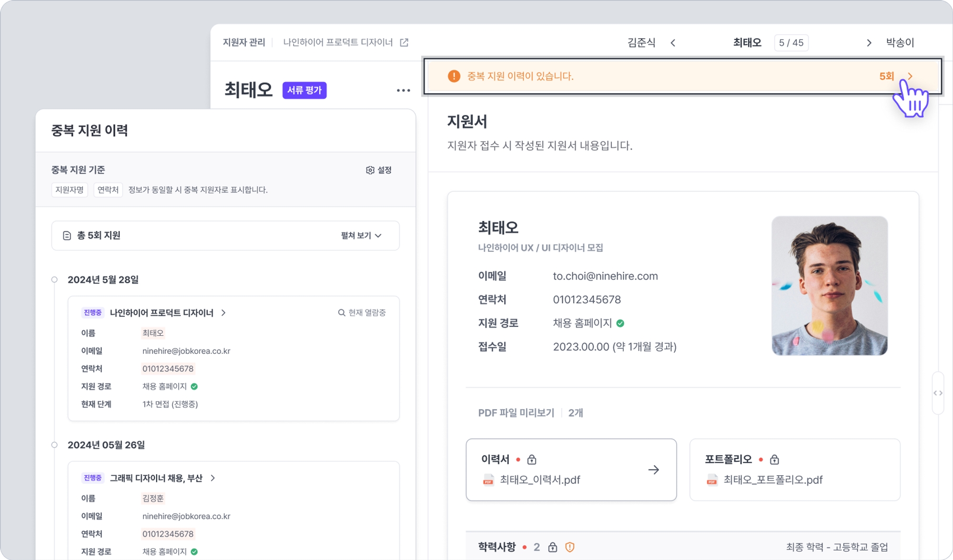The height and width of the screenshot is (560, 953).
Task: Click 최태오_이력서.pdf file name
Action: tap(540, 480)
